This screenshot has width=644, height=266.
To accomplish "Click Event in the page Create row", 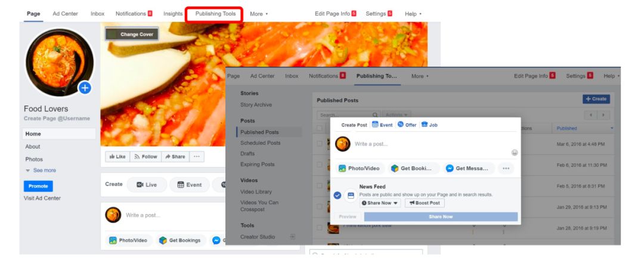I will [x=190, y=185].
